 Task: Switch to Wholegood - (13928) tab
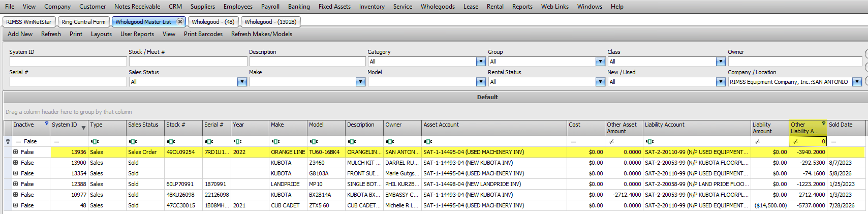270,22
